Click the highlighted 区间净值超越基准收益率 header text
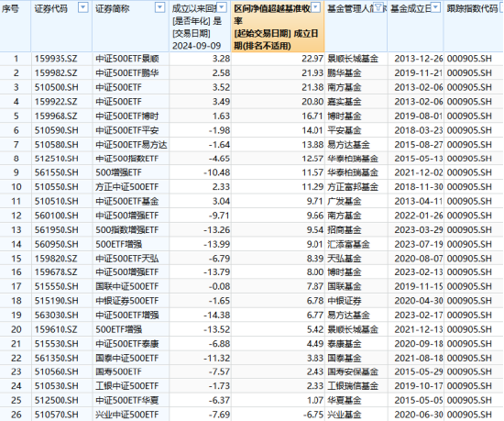Screen dimensions: 504x421 pos(277,27)
